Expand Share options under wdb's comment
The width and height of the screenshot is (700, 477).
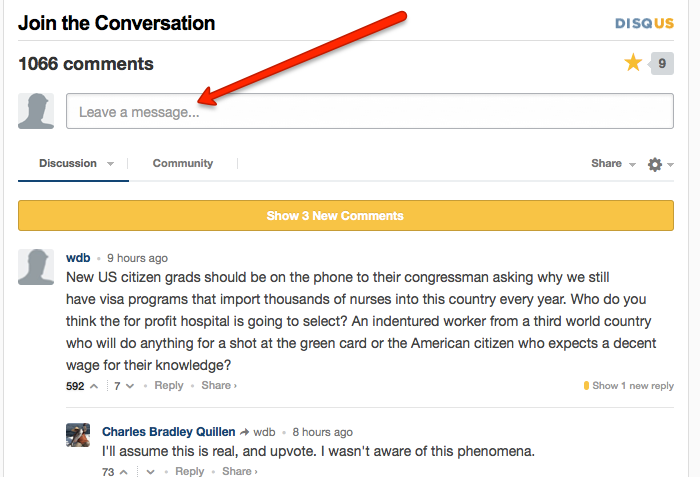coord(219,386)
